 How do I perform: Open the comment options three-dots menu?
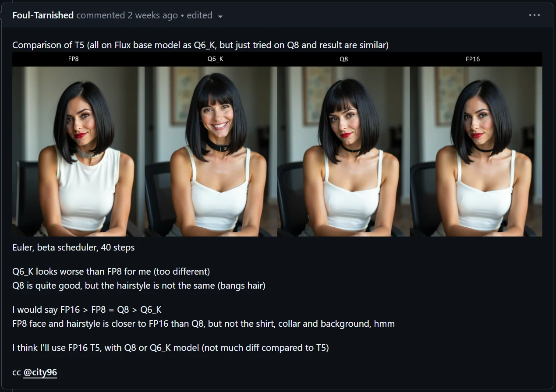click(x=534, y=15)
